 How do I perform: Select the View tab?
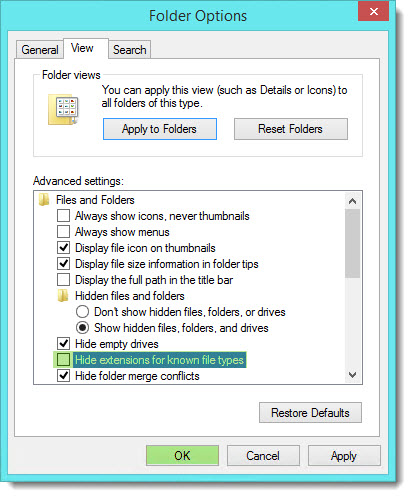tap(86, 48)
